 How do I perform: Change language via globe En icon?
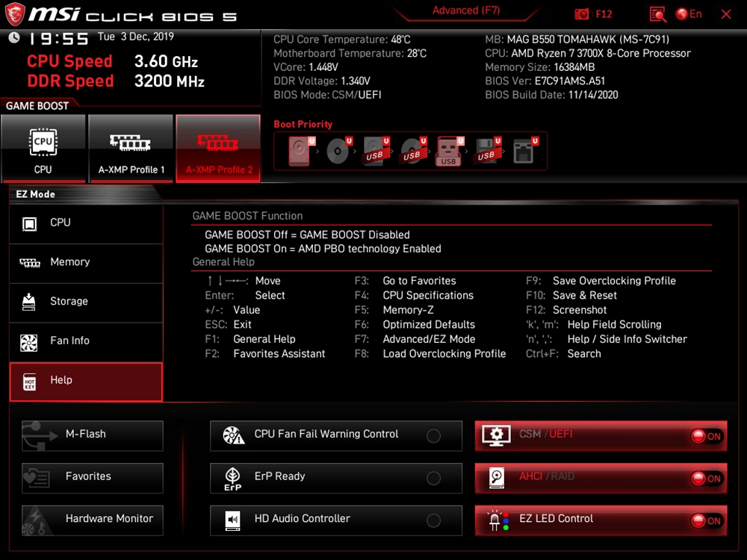689,14
